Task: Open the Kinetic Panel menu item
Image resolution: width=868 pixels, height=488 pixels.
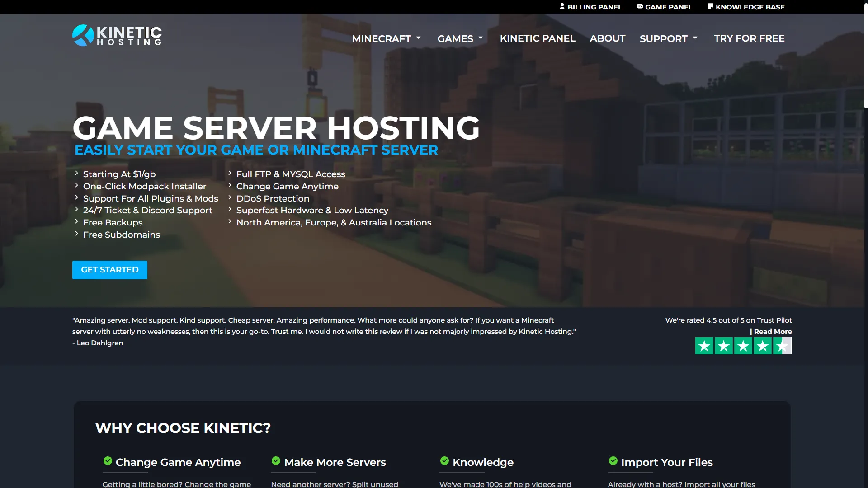Action: (538, 38)
